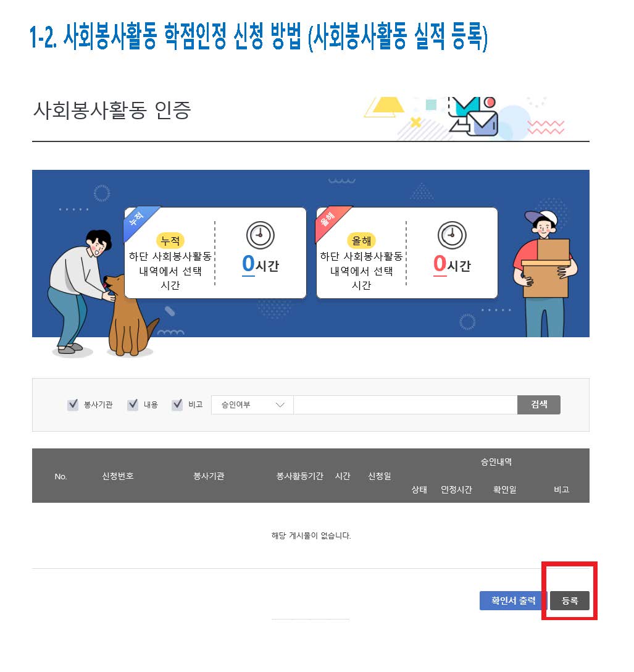
Task: Click the 봉사활동기간 column header
Action: pyautogui.click(x=300, y=476)
